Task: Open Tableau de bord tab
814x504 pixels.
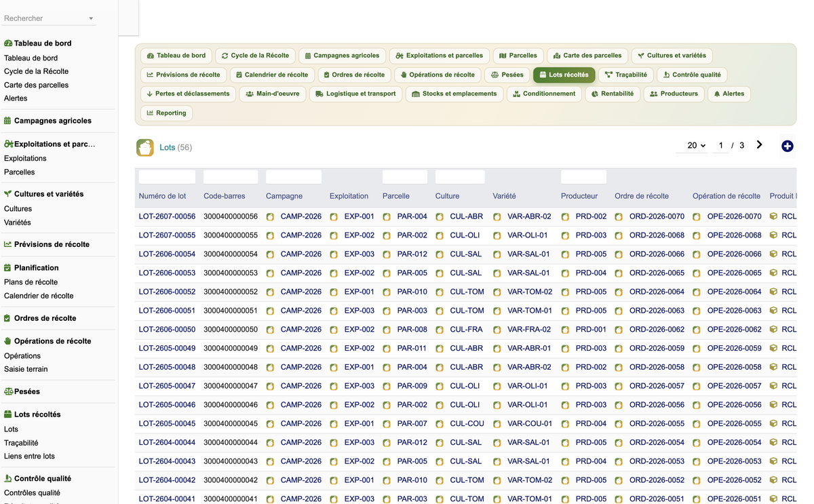Action: 176,56
